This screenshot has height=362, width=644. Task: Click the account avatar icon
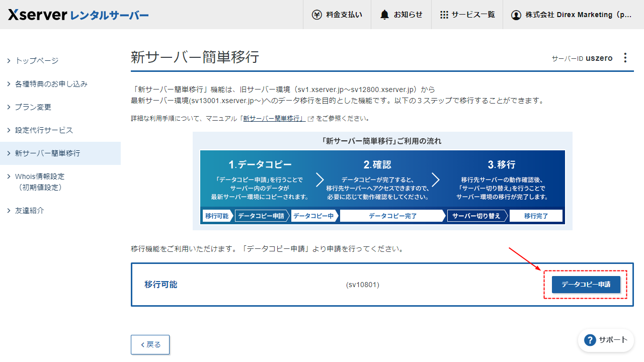[516, 15]
